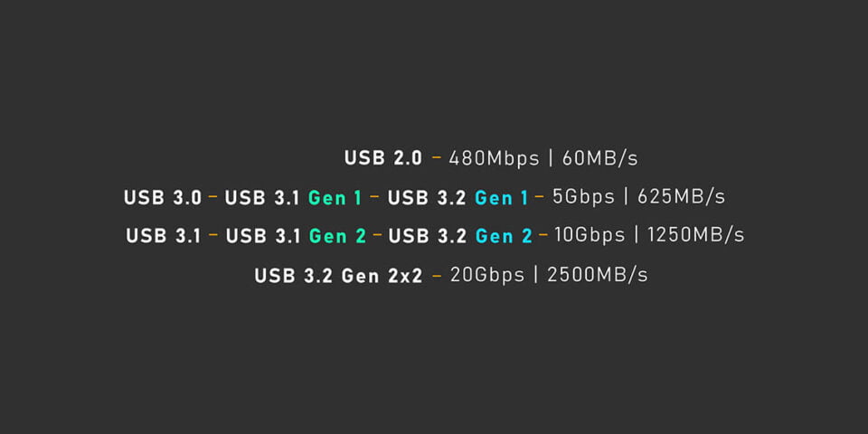Viewport: 868px width, 434px height.
Task: Click the 480Mbps speed text
Action: tap(494, 158)
